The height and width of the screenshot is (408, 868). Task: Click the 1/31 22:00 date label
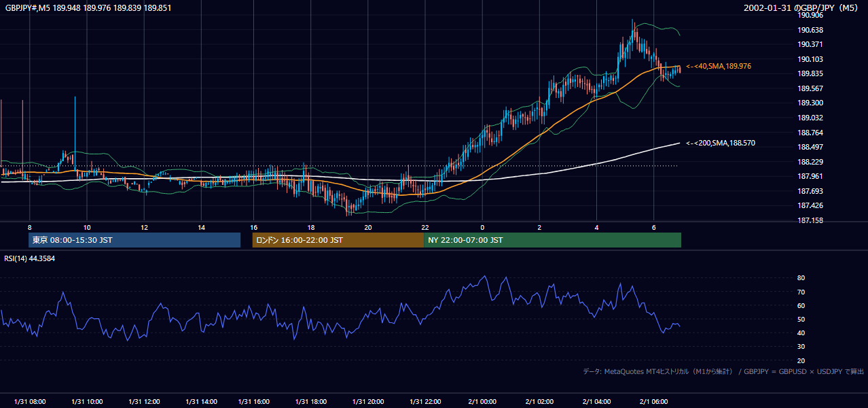pos(424,402)
